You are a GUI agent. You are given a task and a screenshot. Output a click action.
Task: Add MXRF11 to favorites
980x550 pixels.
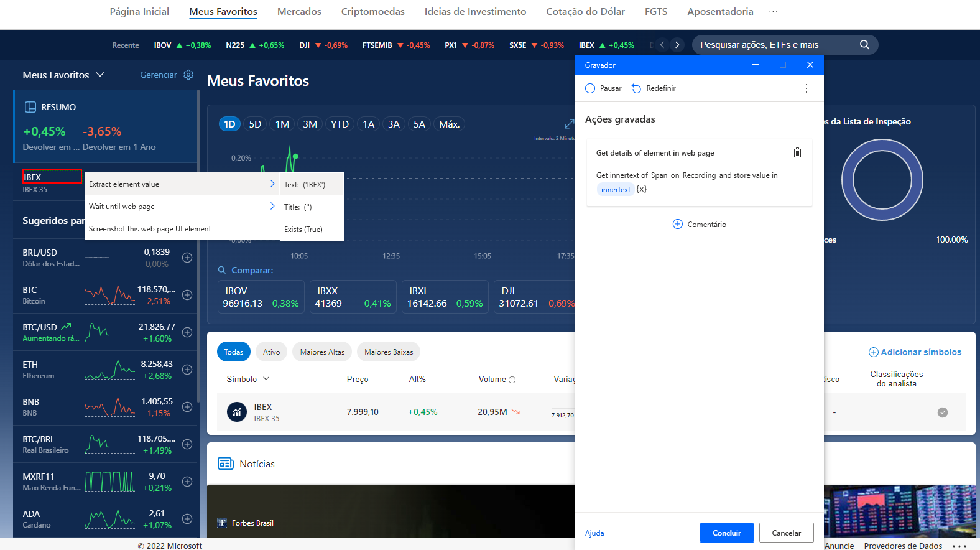187,482
